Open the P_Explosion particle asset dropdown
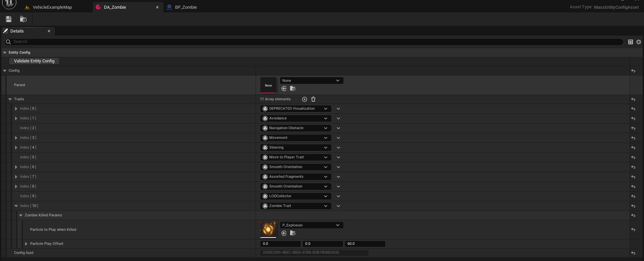 [x=311, y=225]
